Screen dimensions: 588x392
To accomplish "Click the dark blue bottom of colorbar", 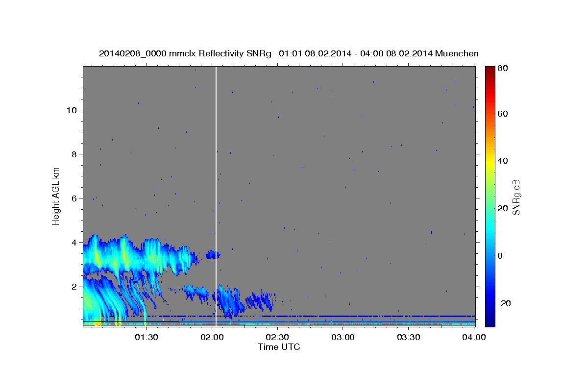I will (490, 321).
